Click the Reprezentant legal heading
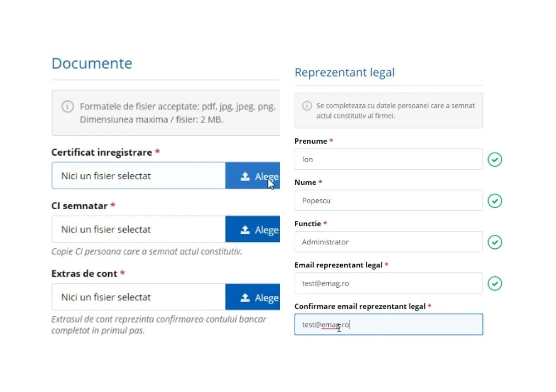The height and width of the screenshot is (392, 556). click(x=345, y=73)
